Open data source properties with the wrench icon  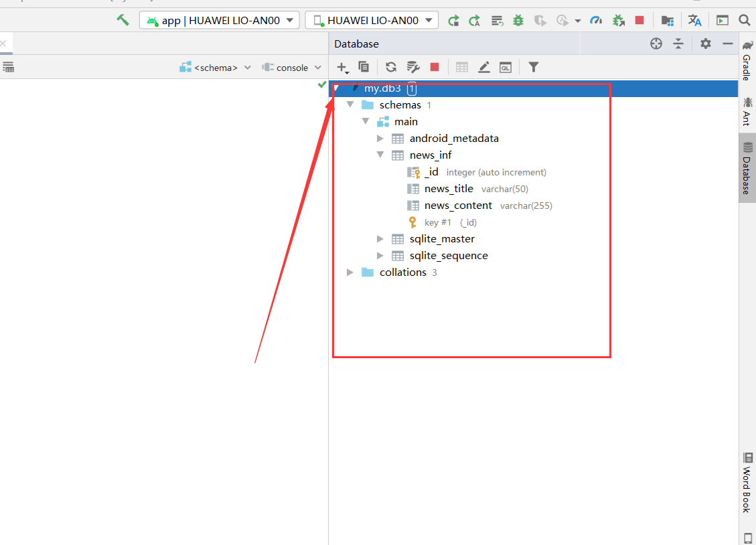pyautogui.click(x=412, y=67)
